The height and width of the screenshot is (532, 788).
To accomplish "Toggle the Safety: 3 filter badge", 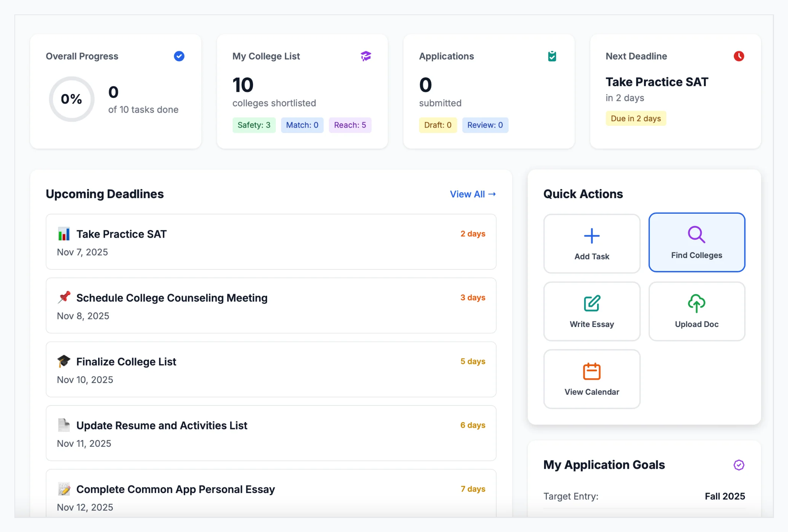I will (x=254, y=125).
